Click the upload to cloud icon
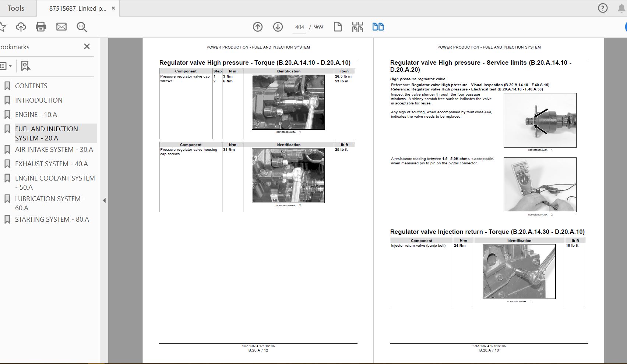The width and height of the screenshot is (627, 364). 21,27
